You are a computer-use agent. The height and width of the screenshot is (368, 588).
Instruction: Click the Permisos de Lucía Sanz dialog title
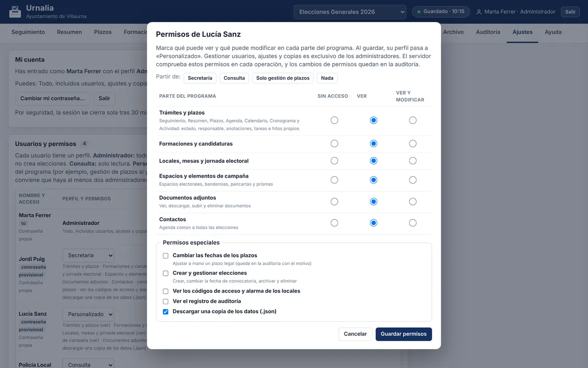click(198, 34)
